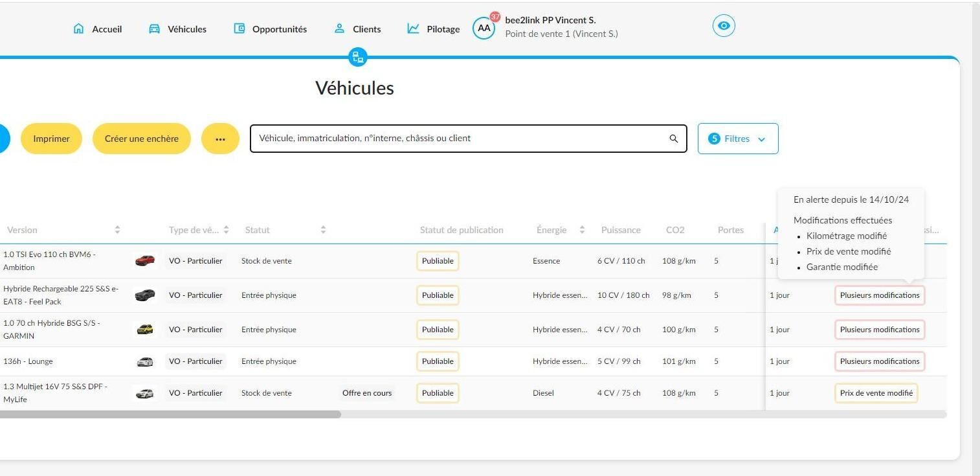Click the search magnifier icon
980x476 pixels.
[674, 139]
